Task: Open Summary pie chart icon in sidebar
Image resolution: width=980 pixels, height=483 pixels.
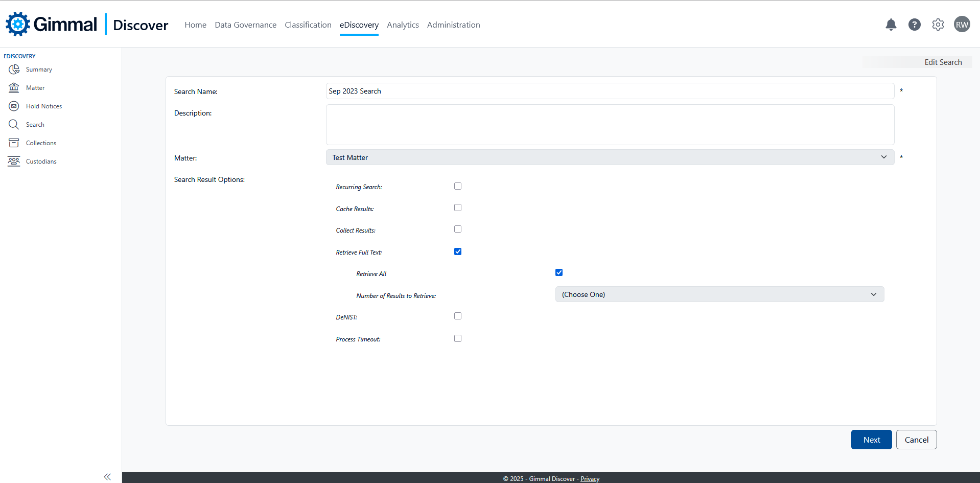Action: [x=14, y=70]
